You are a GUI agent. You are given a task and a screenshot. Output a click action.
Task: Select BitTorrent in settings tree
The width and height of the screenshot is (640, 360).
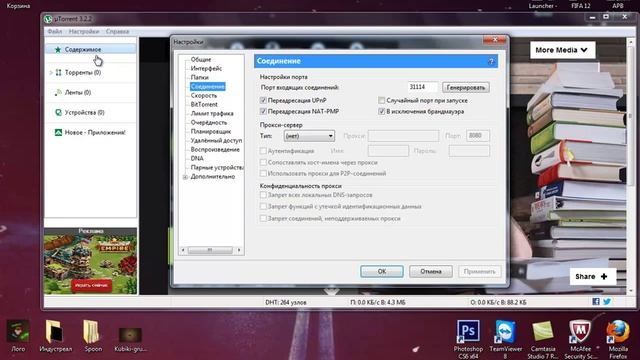point(204,104)
